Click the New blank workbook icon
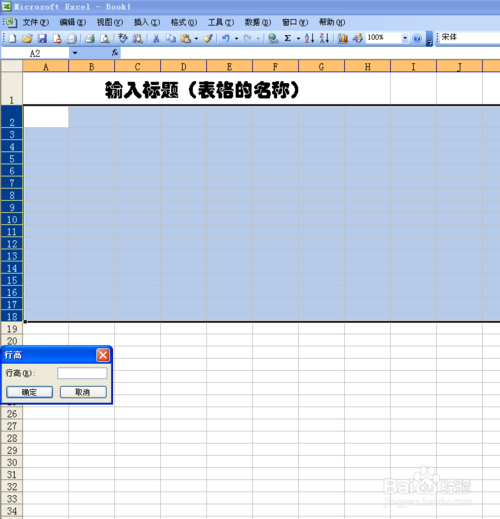This screenshot has width=500, height=519. click(x=12, y=39)
